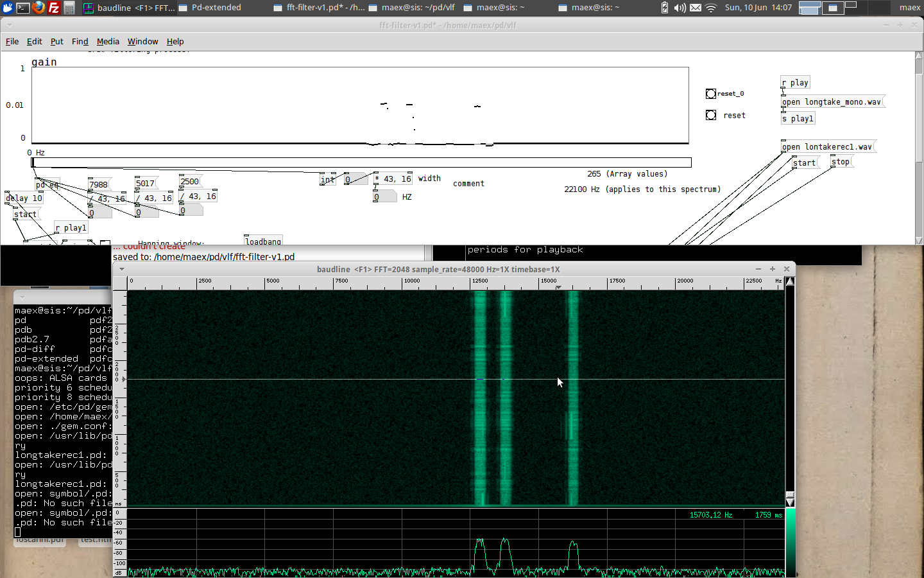Launch the FileZilla icon in the panel

(54, 8)
